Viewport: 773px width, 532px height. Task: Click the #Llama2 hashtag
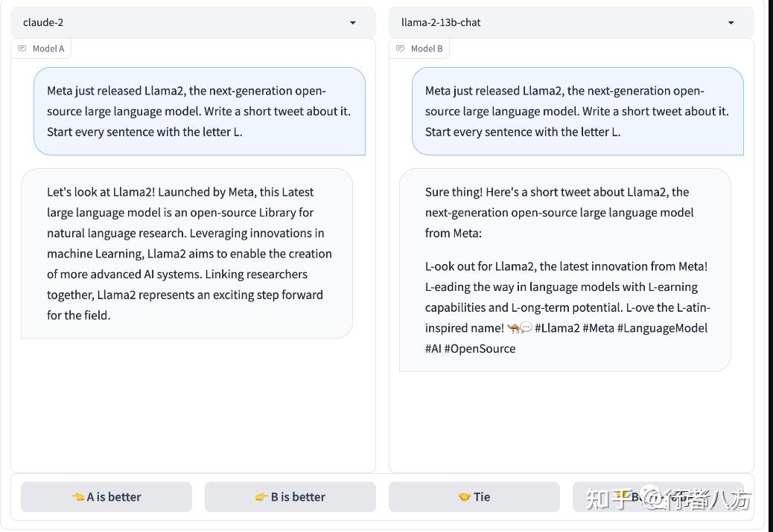tap(557, 328)
